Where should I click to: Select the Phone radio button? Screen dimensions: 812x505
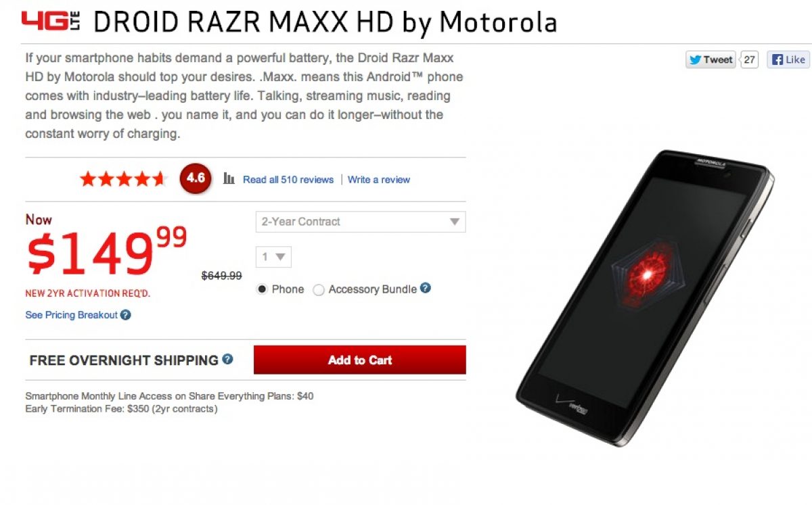[x=263, y=289]
